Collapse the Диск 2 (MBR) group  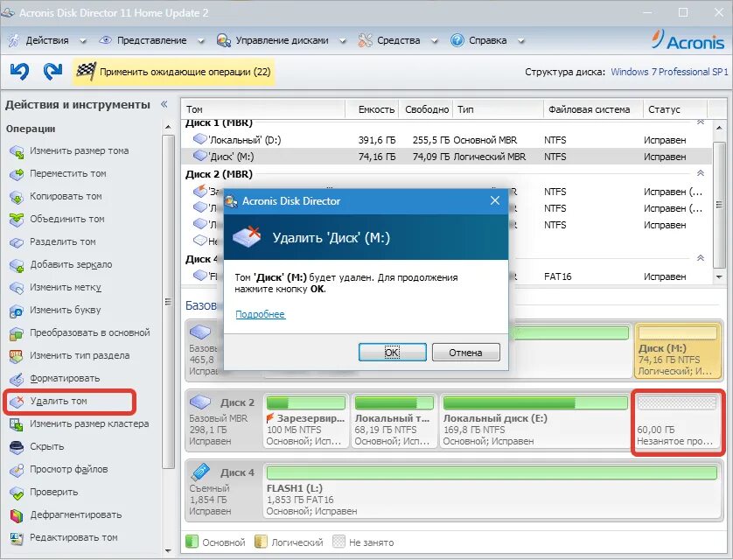(x=701, y=173)
